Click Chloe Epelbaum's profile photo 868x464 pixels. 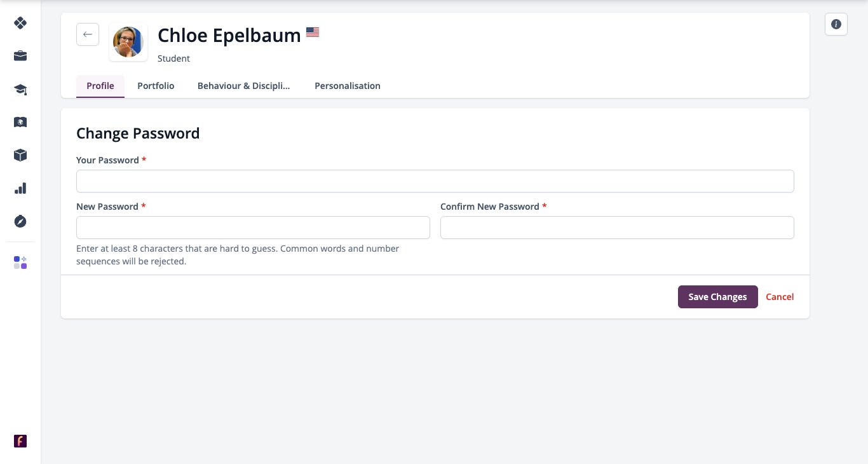pos(128,42)
